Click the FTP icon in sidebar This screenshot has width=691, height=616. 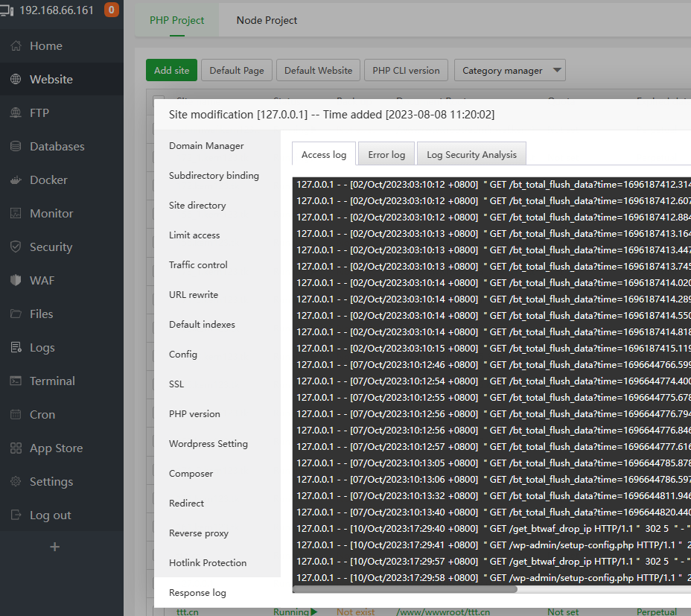tap(16, 113)
